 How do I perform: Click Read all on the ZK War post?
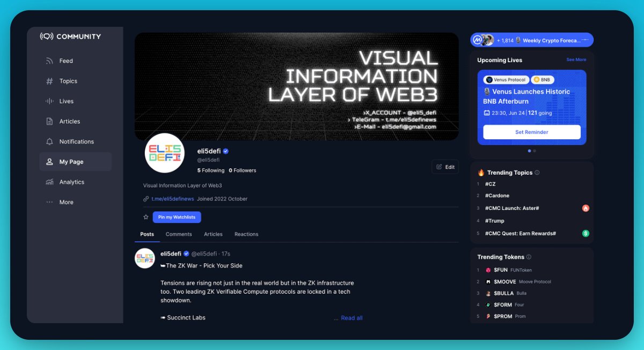pos(352,318)
